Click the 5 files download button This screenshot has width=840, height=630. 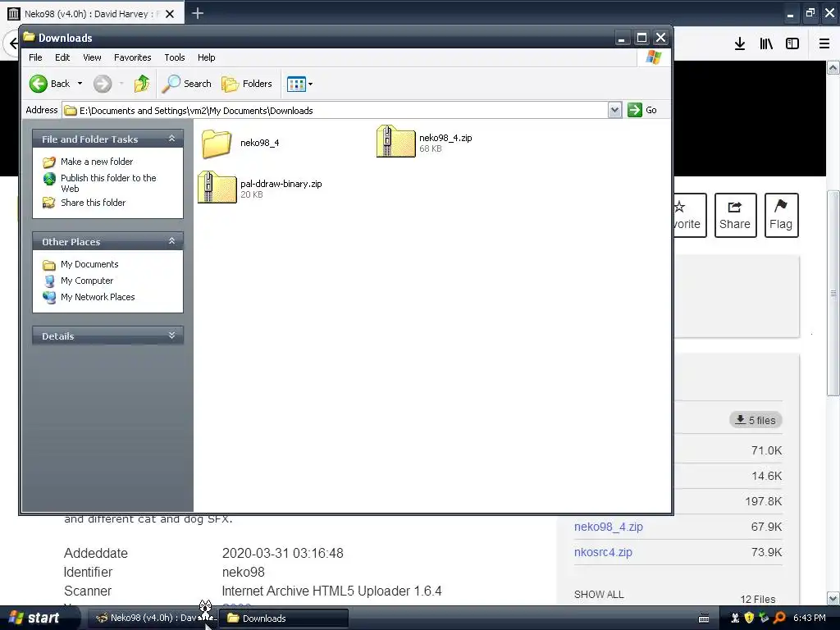(x=756, y=420)
